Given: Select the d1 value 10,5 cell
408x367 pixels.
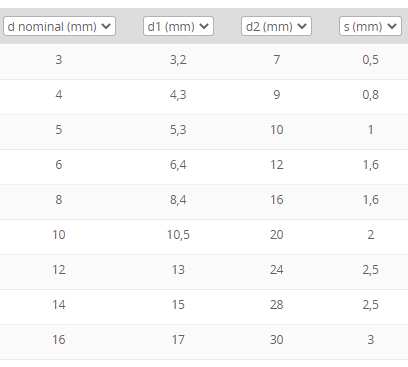Looking at the screenshot, I should pos(178,235).
